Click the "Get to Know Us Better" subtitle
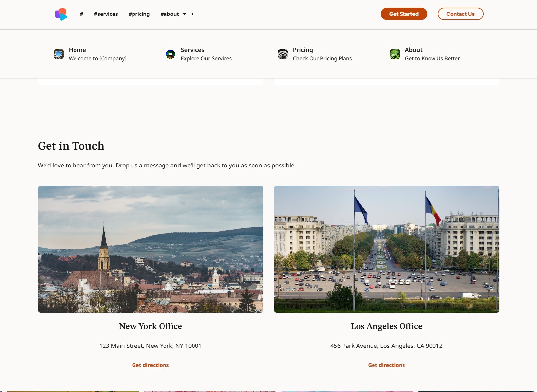The height and width of the screenshot is (392, 537). [432, 58]
